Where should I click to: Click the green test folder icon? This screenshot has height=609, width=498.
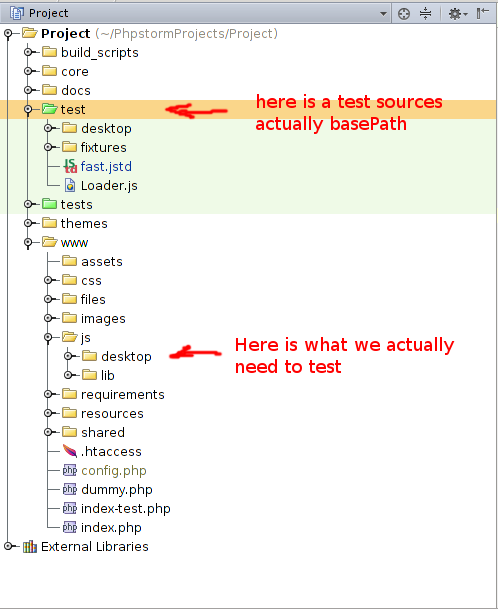(x=49, y=109)
